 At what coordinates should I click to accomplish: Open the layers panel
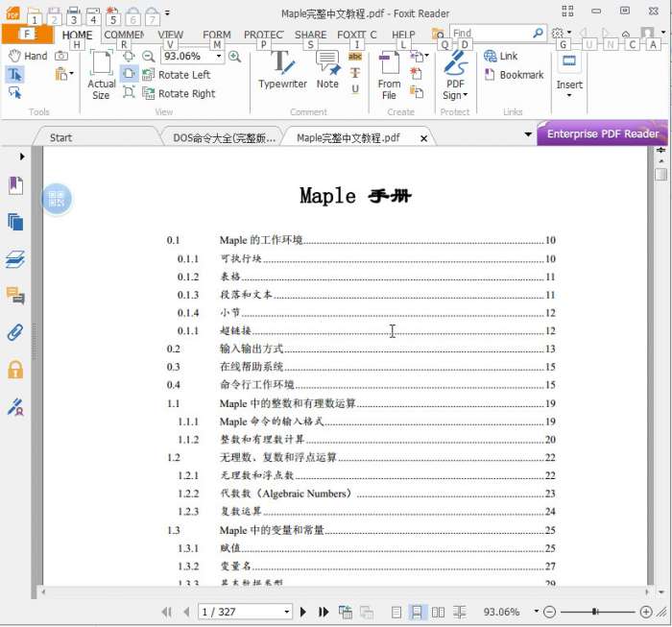pyautogui.click(x=15, y=259)
